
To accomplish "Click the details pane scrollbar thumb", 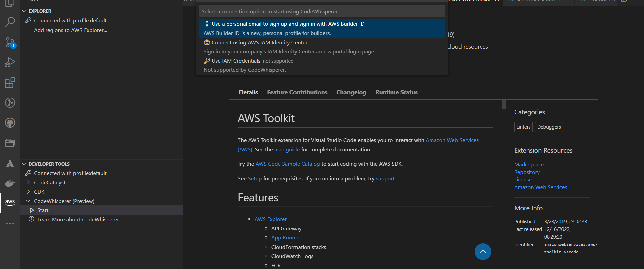I will coord(504,104).
